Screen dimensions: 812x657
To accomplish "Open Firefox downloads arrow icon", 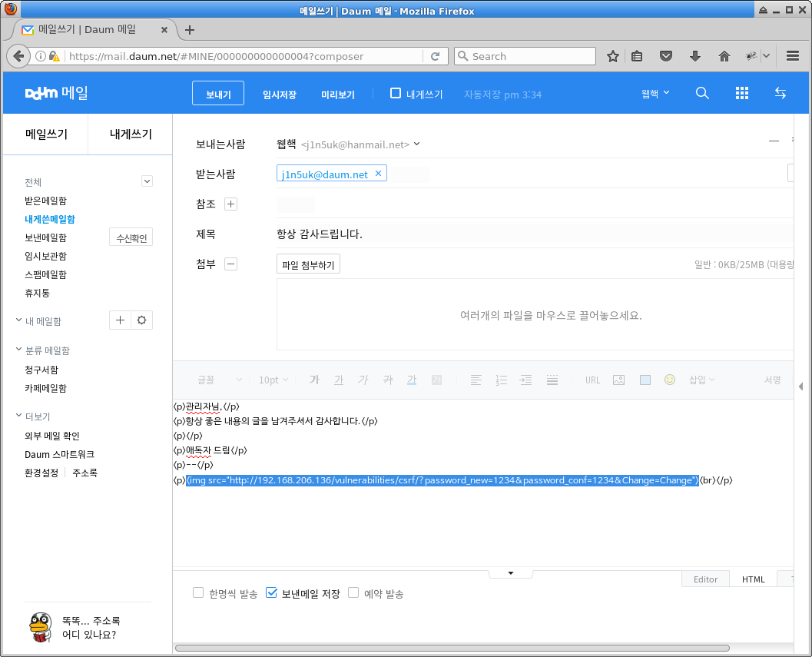I will click(695, 56).
